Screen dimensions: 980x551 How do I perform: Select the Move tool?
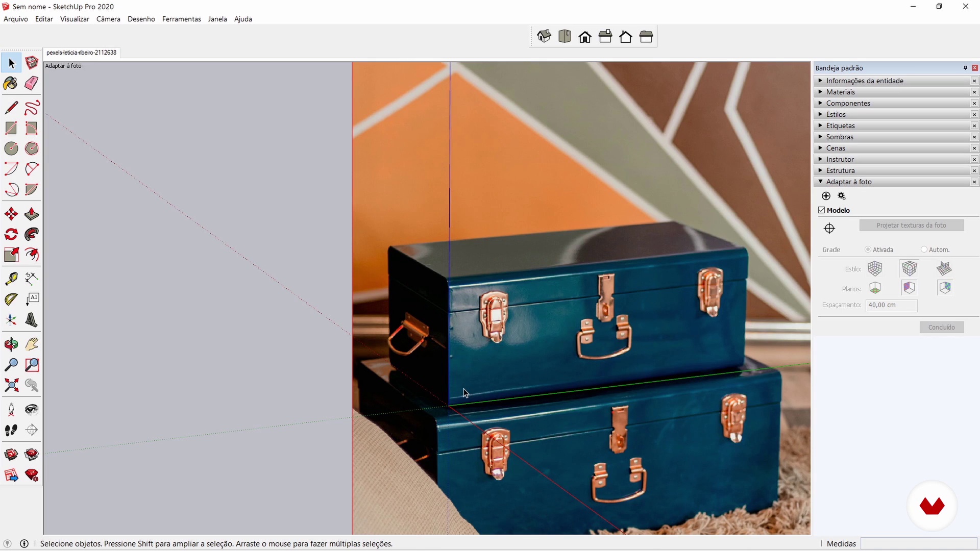11,214
